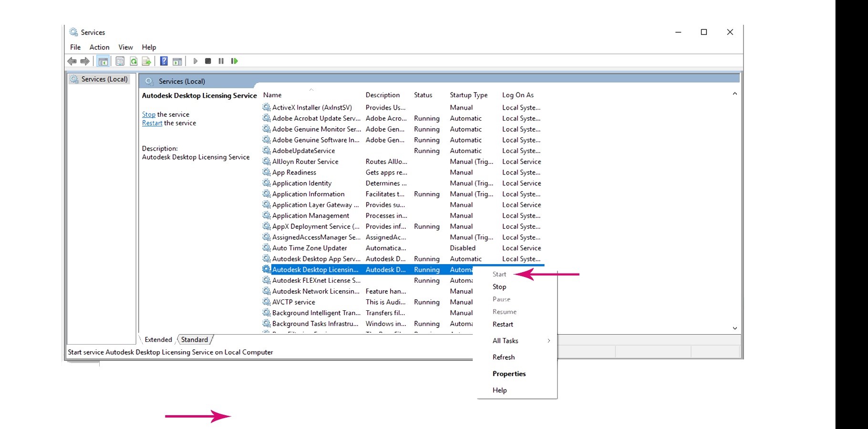
Task: Click the Properties toolbar icon
Action: point(119,61)
